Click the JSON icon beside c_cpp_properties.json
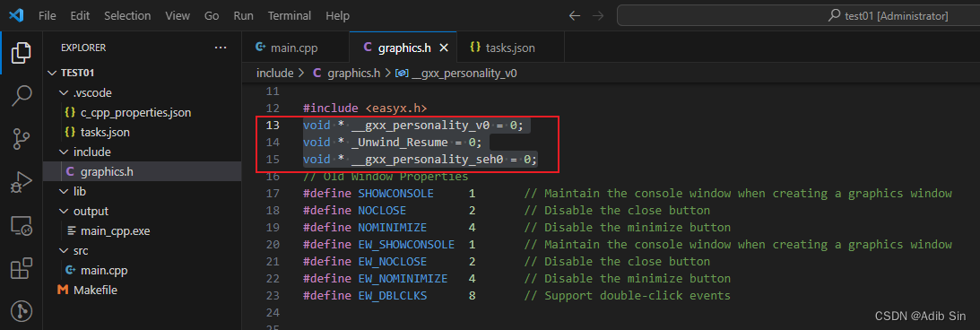The height and width of the screenshot is (330, 980). click(70, 113)
